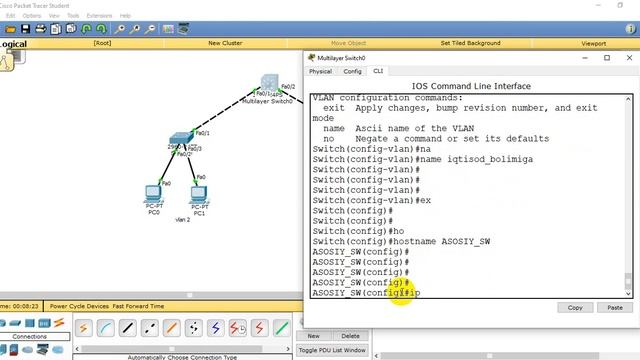Select the phone cable connection
Image resolution: width=640 pixels, height=360 pixels.
pos(194,328)
